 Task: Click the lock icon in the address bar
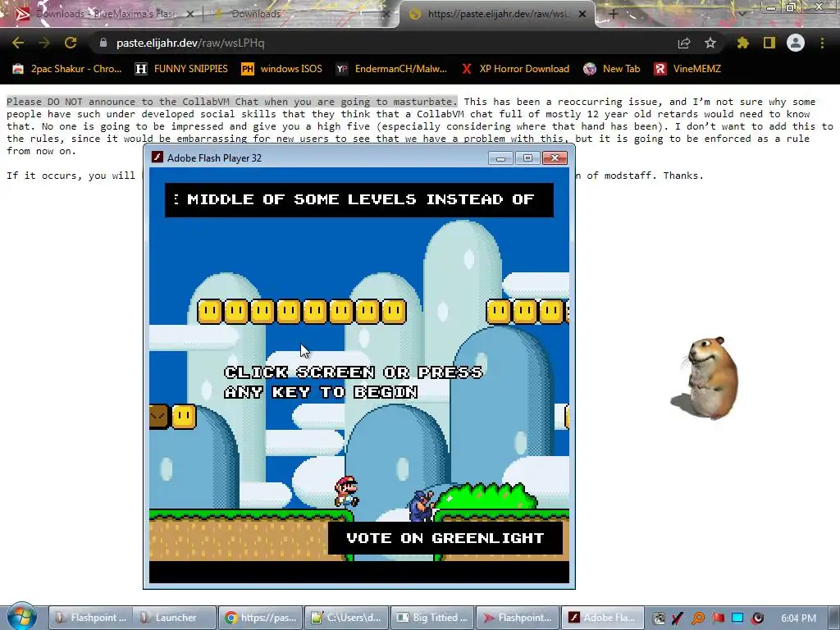(103, 43)
